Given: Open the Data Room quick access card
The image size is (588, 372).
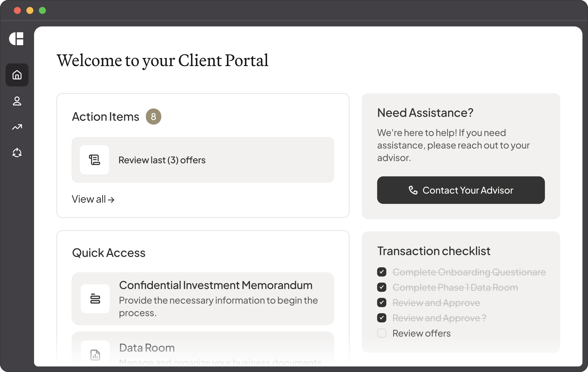Looking at the screenshot, I should coord(203,349).
